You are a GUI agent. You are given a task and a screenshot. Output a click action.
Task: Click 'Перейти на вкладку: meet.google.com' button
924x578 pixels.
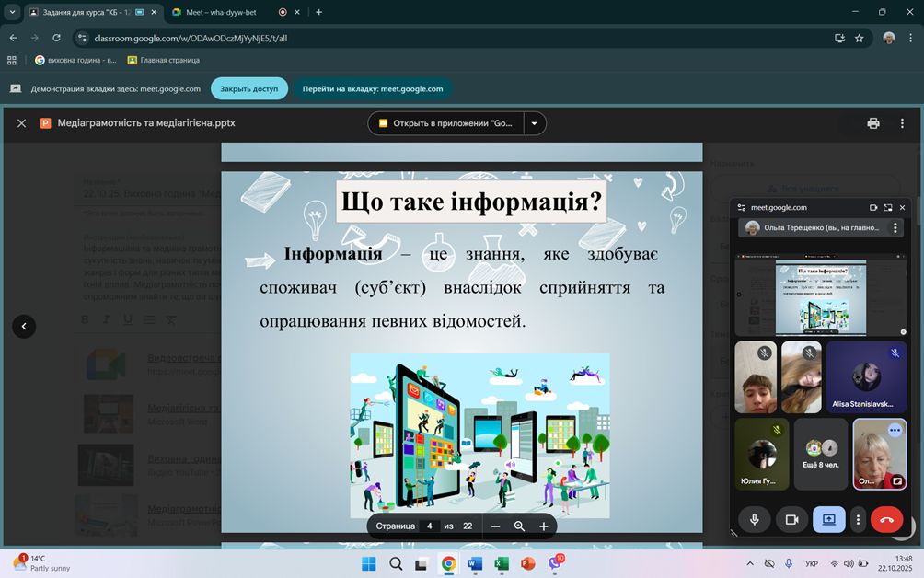373,89
